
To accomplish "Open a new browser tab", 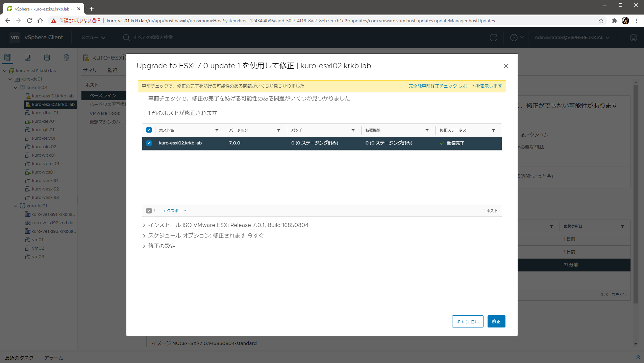I will 92,9.
